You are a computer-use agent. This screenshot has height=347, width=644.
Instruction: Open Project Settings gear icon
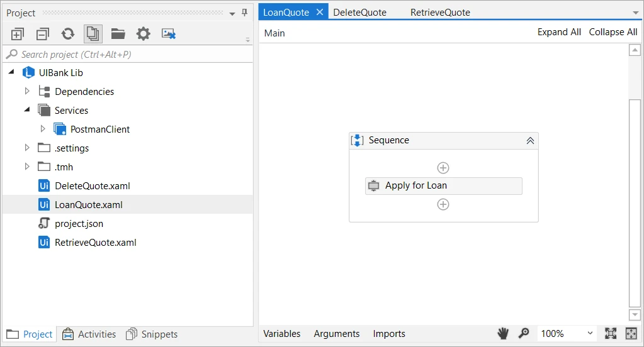[144, 34]
